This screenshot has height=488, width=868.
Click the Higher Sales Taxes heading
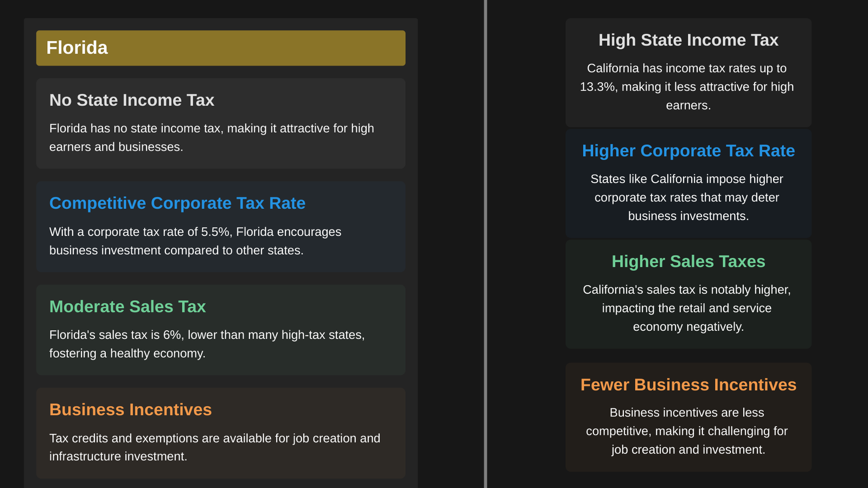688,261
